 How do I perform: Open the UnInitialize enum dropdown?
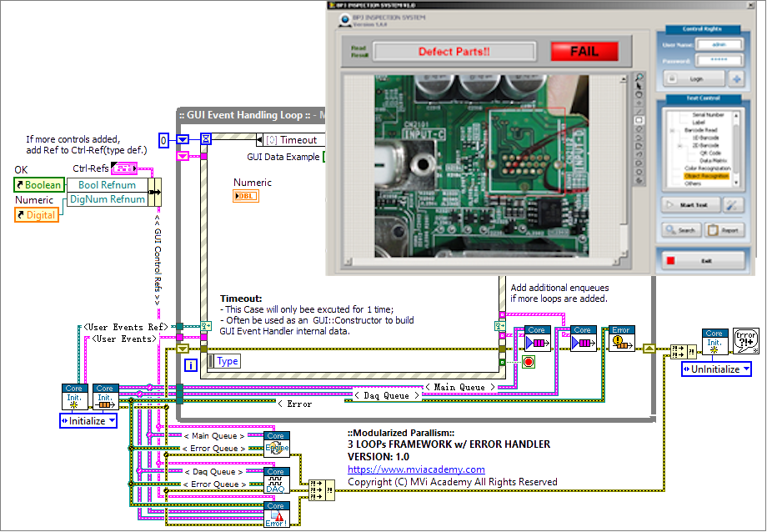(716, 369)
